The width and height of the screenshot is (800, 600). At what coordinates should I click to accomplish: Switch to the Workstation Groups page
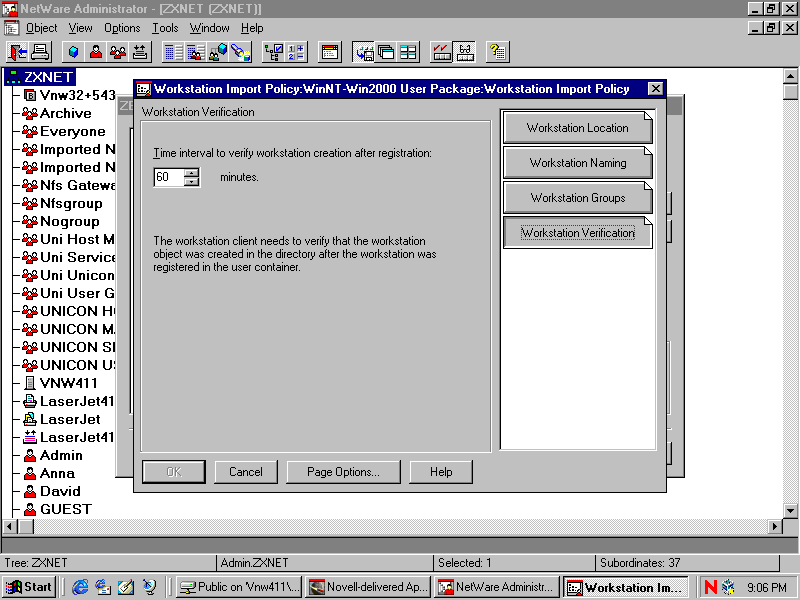[x=578, y=198]
